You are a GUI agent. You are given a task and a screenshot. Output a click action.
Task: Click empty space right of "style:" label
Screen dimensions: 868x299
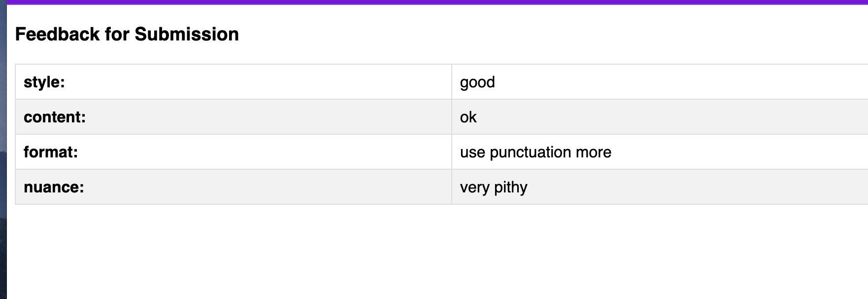[x=246, y=82]
